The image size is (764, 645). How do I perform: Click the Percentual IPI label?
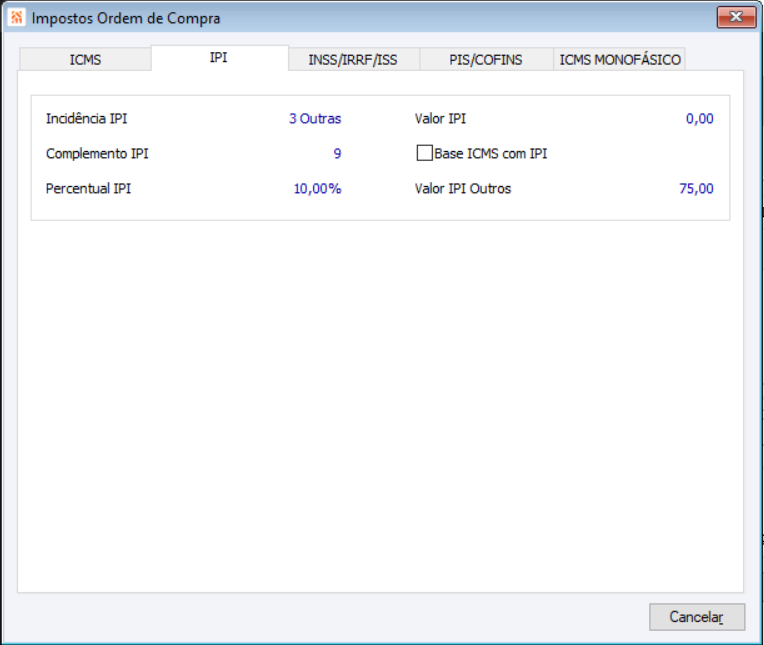(88, 189)
